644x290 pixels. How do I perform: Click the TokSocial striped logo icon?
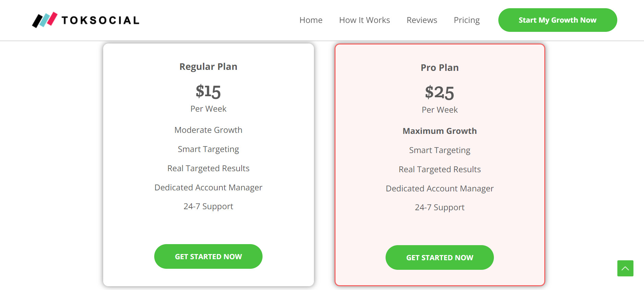45,20
